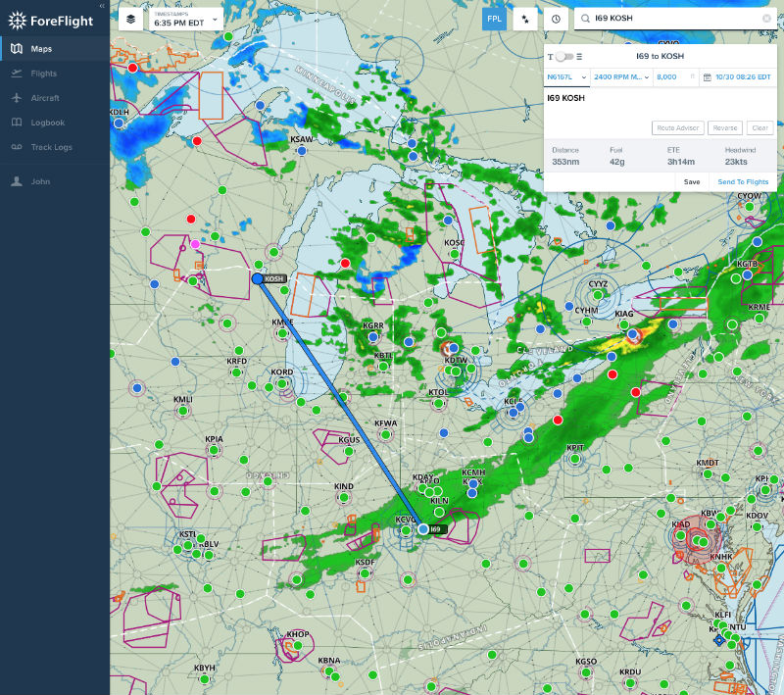Open the flight plan list hamburger icon
The image size is (784, 695).
[581, 56]
